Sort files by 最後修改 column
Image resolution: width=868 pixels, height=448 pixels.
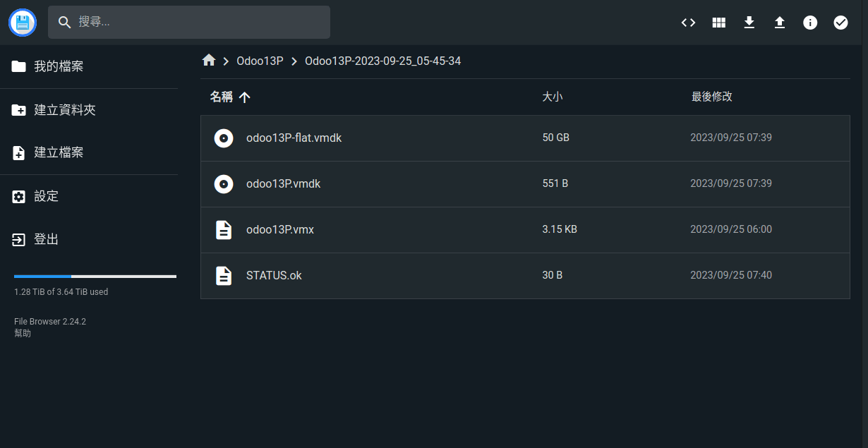(x=711, y=97)
